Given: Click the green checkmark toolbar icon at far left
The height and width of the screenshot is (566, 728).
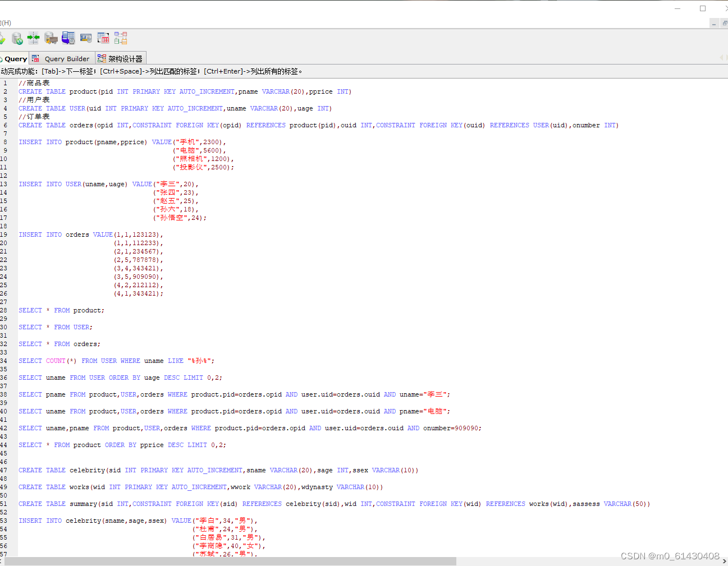Looking at the screenshot, I should pyautogui.click(x=1, y=38).
